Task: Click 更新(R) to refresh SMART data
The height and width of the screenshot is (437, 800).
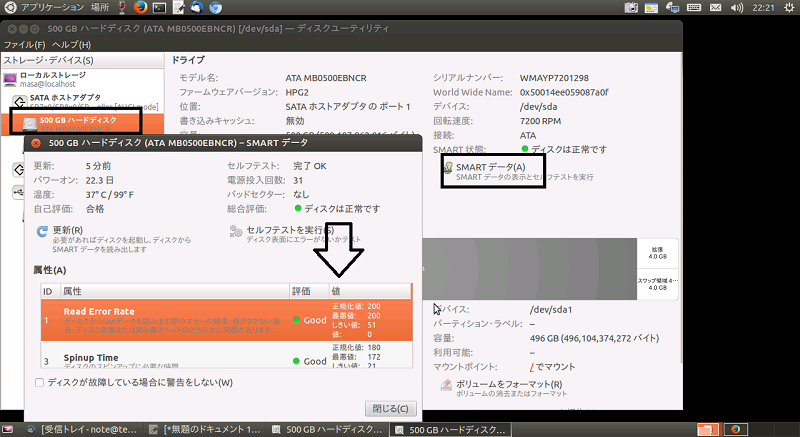Action: [114, 239]
